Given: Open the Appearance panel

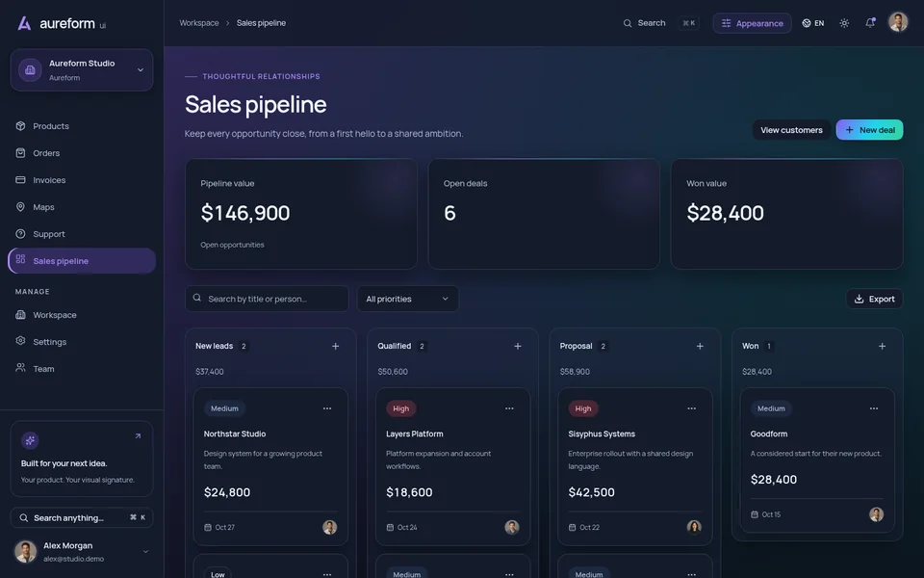Looking at the screenshot, I should [x=752, y=23].
